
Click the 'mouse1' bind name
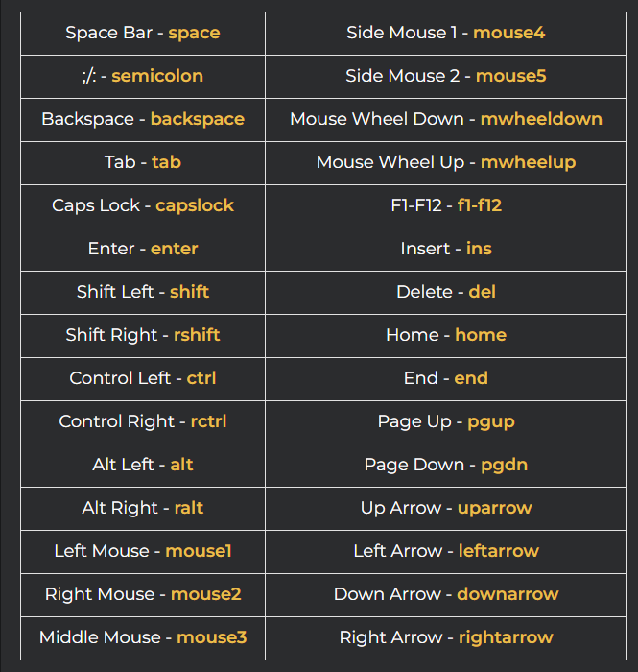point(199,551)
